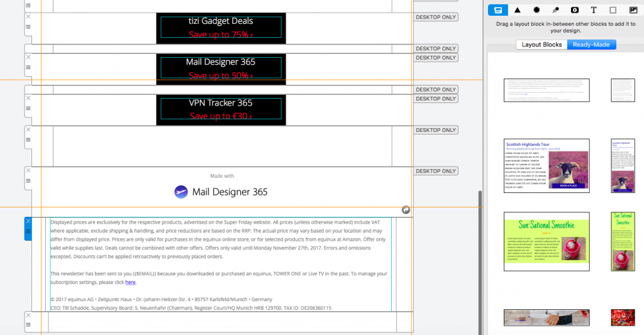Select the plain text ready-made mobile thumbnail
644x335 pixels.
(x=623, y=91)
